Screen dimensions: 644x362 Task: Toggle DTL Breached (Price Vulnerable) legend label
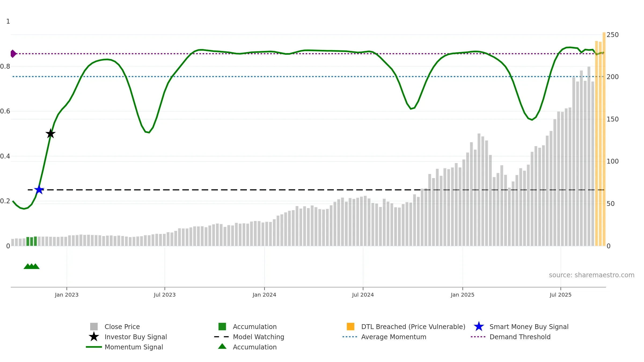point(413,327)
